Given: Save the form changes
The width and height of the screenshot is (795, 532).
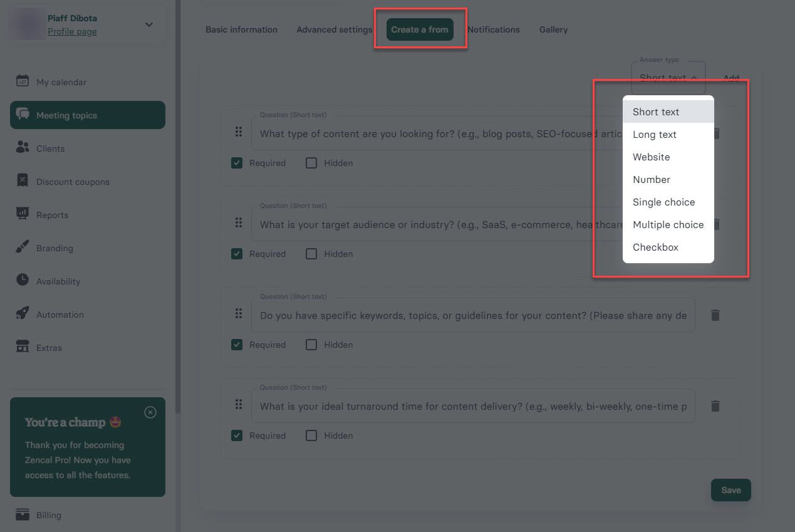Looking at the screenshot, I should (x=730, y=490).
